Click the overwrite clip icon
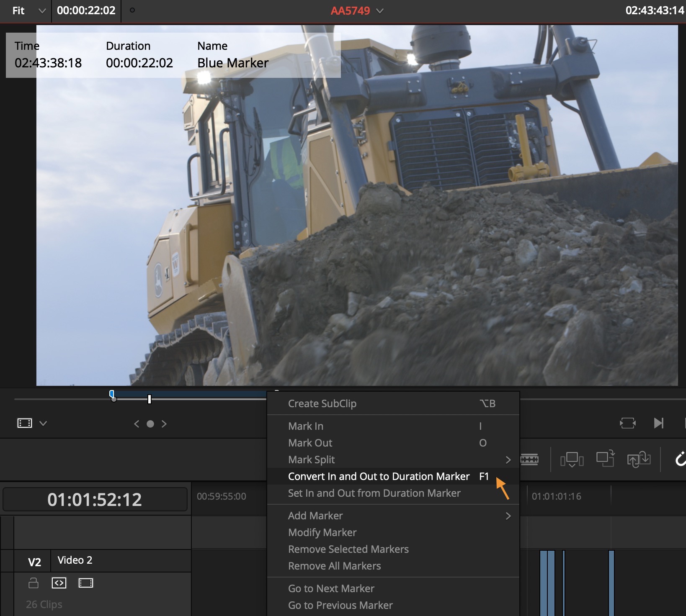Image resolution: width=686 pixels, height=616 pixels. 606,458
